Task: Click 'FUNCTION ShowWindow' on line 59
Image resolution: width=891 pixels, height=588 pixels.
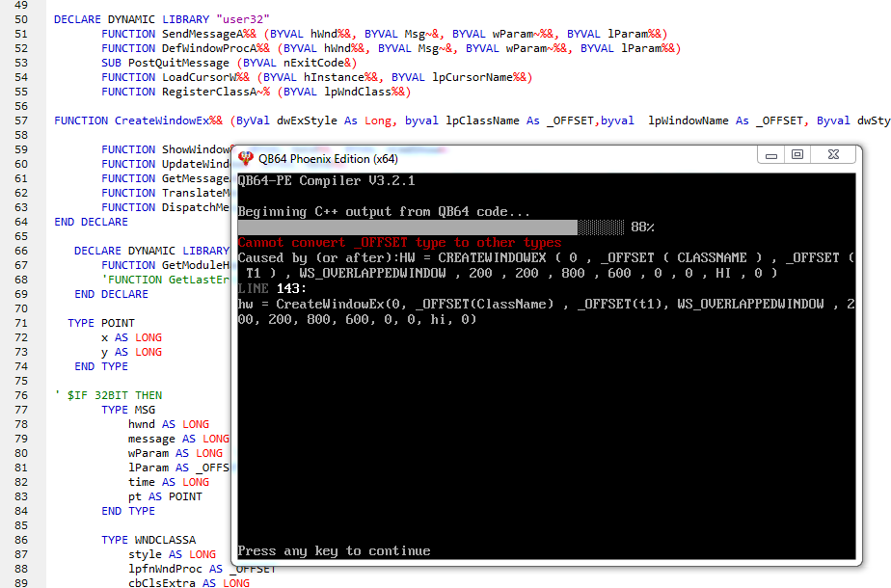Action: click(165, 149)
